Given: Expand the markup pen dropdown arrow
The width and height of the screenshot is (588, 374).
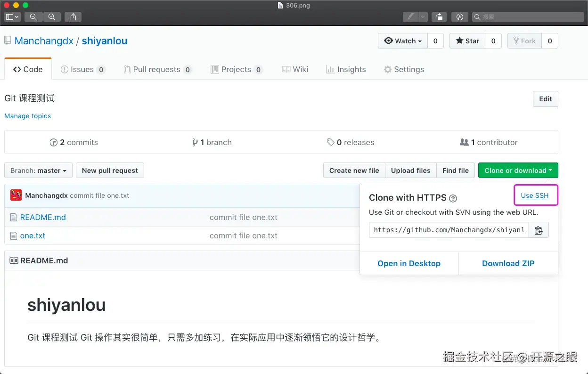Looking at the screenshot, I should [x=423, y=17].
